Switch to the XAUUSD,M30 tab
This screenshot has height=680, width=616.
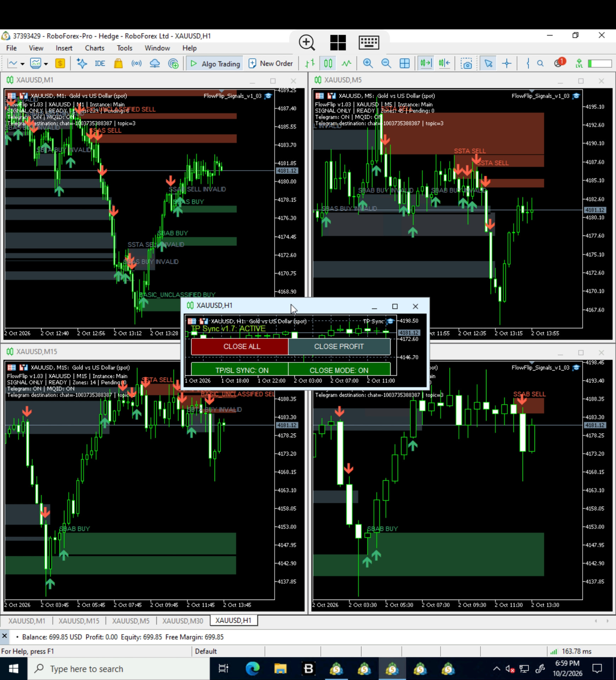[x=183, y=620]
